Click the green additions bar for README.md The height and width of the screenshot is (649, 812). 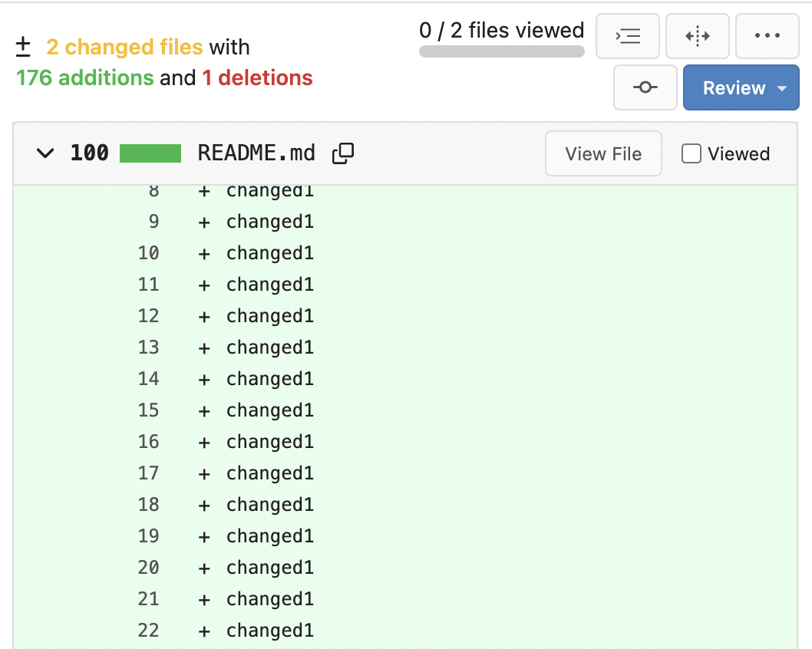point(150,153)
